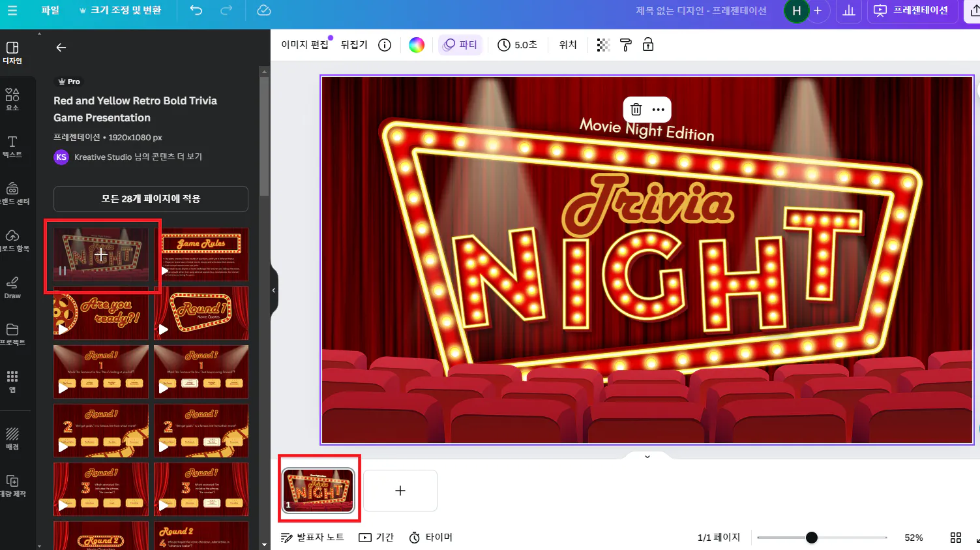This screenshot has height=550, width=980.
Task: Open the 배경 background sidebar tab
Action: (x=12, y=439)
